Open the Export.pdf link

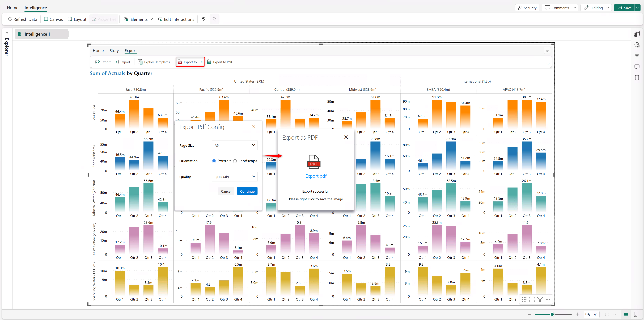pos(316,176)
